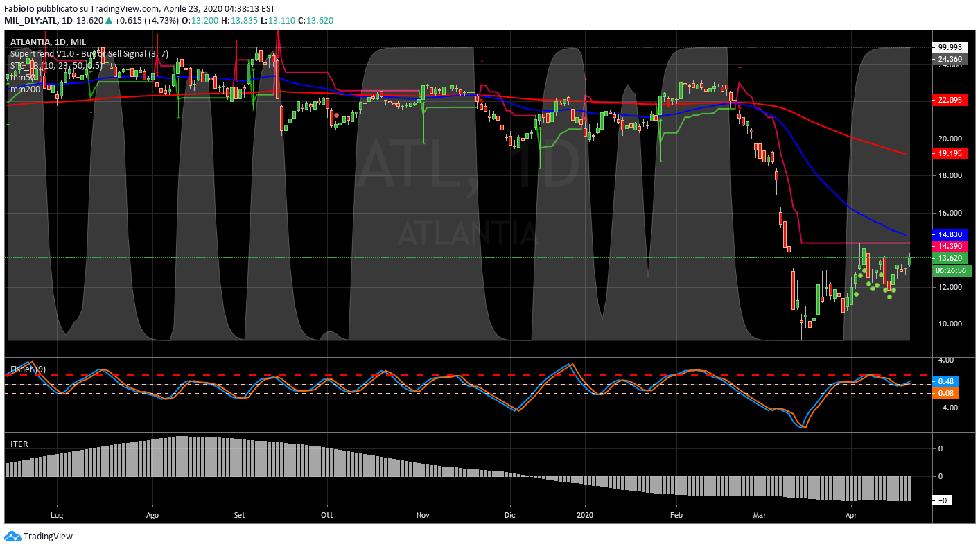Open the Fabiolo author name link

point(21,9)
